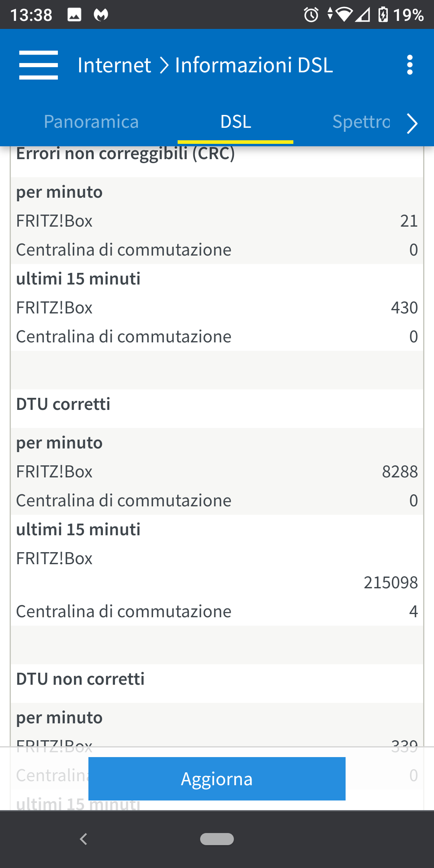
Task: Open the Spettro tab
Action: point(361,122)
